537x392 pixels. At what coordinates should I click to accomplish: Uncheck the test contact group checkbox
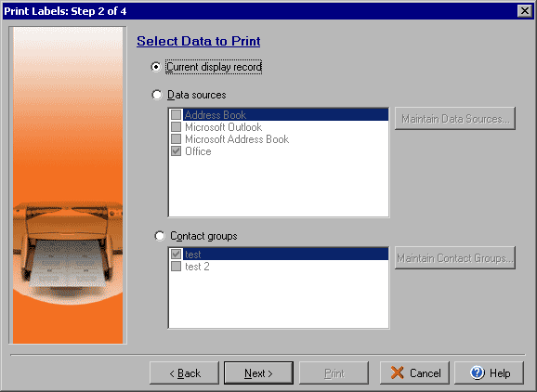pyautogui.click(x=176, y=254)
